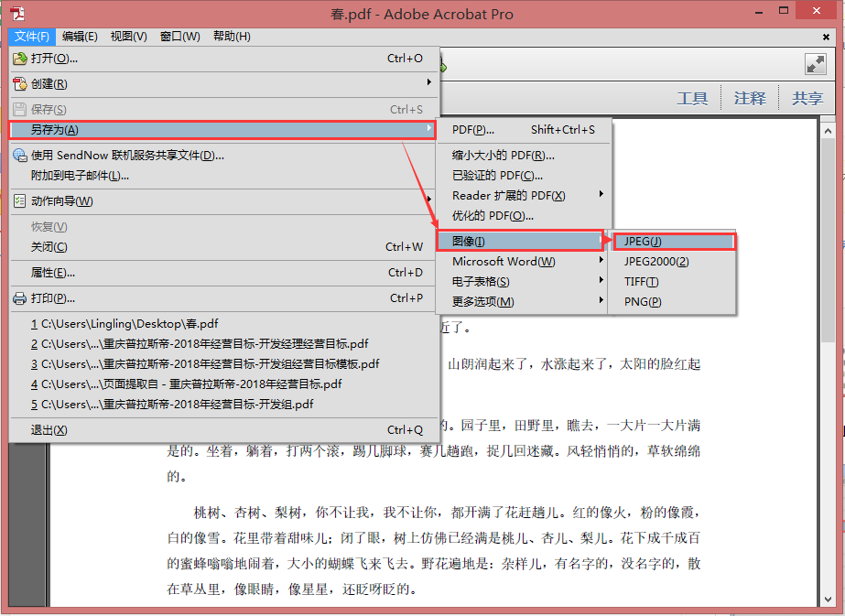Image resolution: width=845 pixels, height=616 pixels.
Task: Open the 注释 pane
Action: coord(750,98)
